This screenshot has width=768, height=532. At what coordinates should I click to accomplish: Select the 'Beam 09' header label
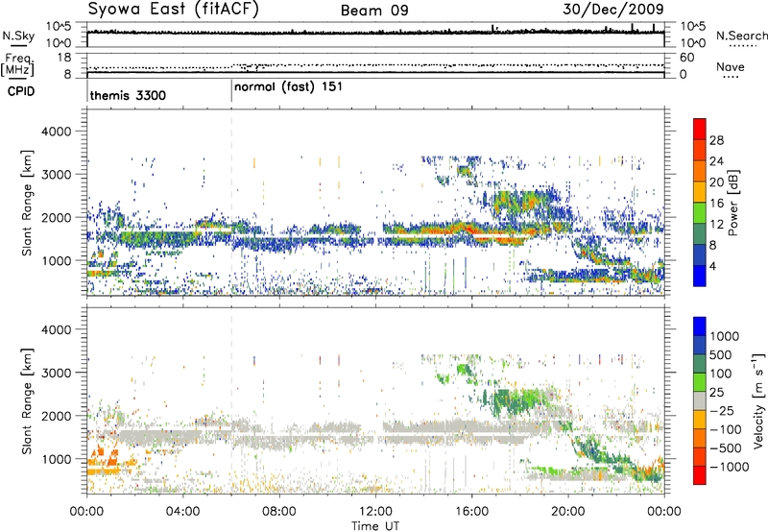click(374, 11)
